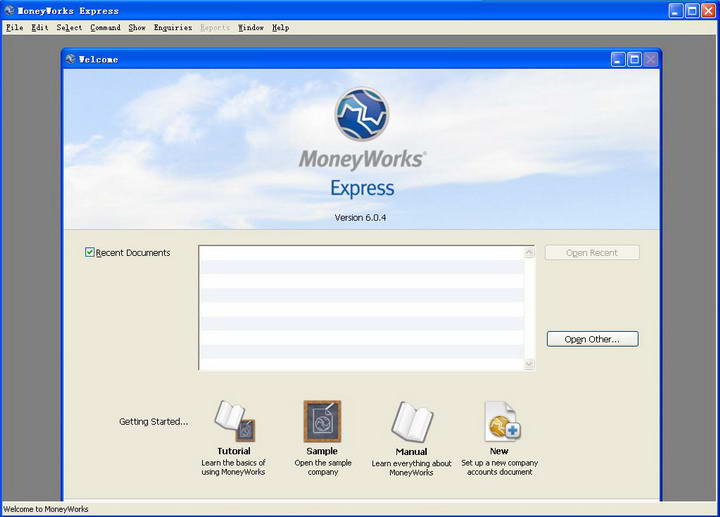The image size is (720, 517).
Task: Click the Tutorial label text
Action: point(234,451)
